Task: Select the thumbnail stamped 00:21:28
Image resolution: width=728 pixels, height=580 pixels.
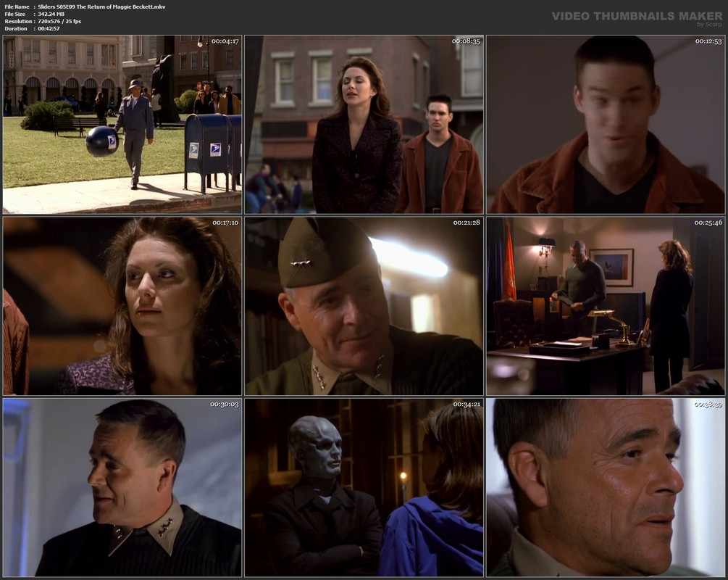Action: [364, 306]
